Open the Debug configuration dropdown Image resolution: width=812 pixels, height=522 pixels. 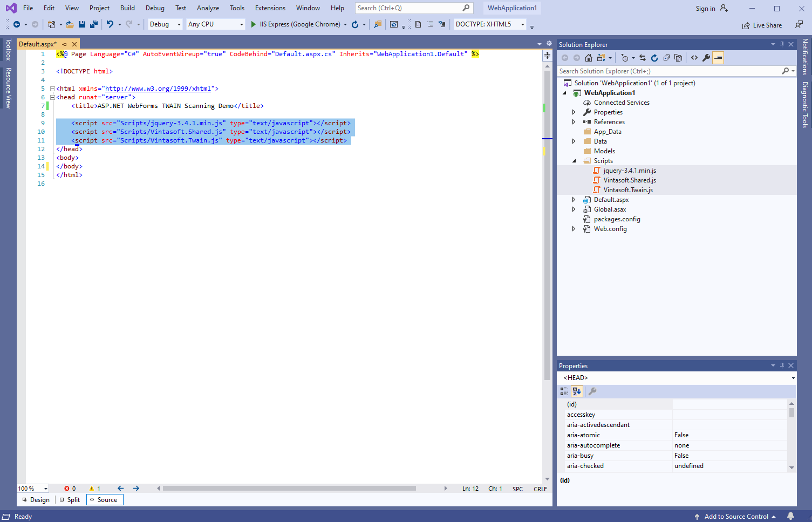coord(165,24)
